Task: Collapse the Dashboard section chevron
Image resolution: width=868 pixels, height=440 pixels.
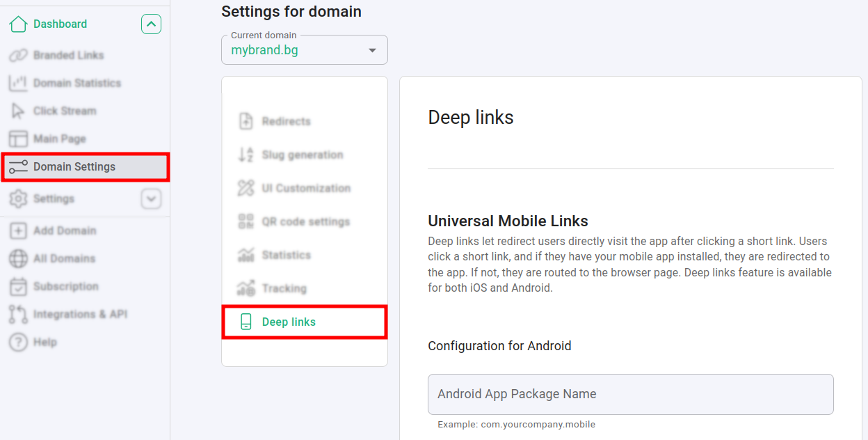Action: click(151, 24)
